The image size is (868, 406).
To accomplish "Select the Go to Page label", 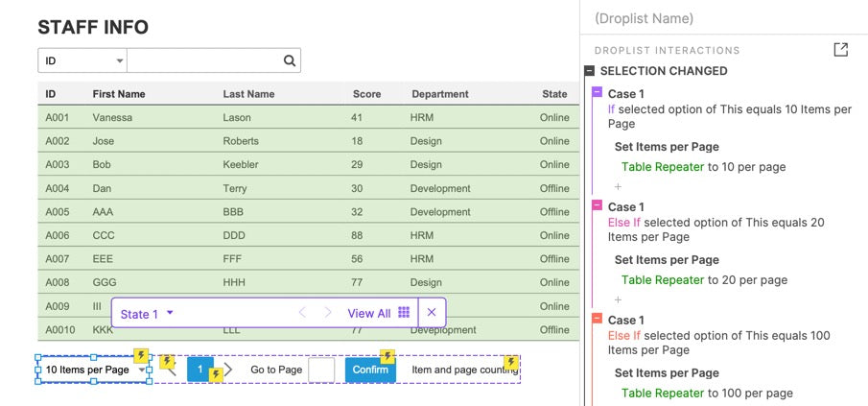I will [x=276, y=370].
